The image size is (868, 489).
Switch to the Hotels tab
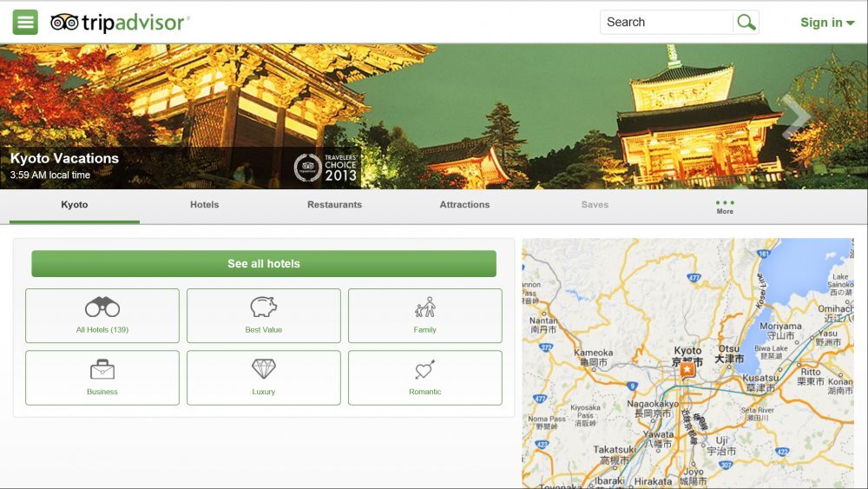(204, 205)
